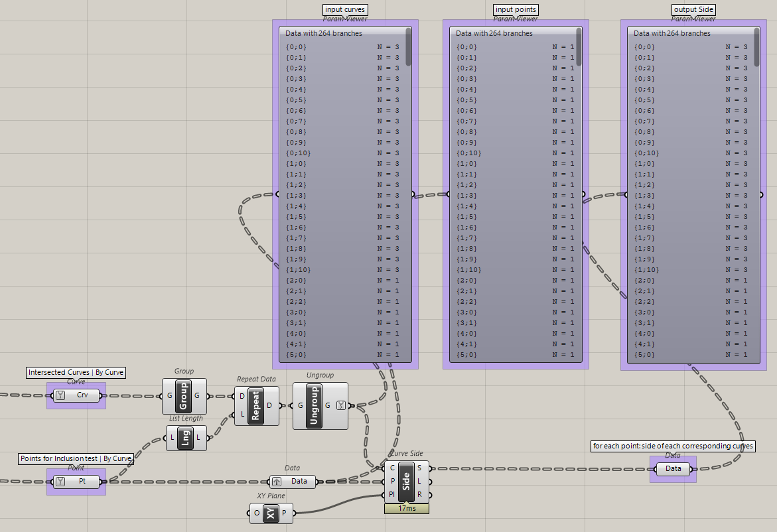The image size is (777, 532).
Task: Click branch {1;10} row in the input curves viewer
Action: point(342,270)
